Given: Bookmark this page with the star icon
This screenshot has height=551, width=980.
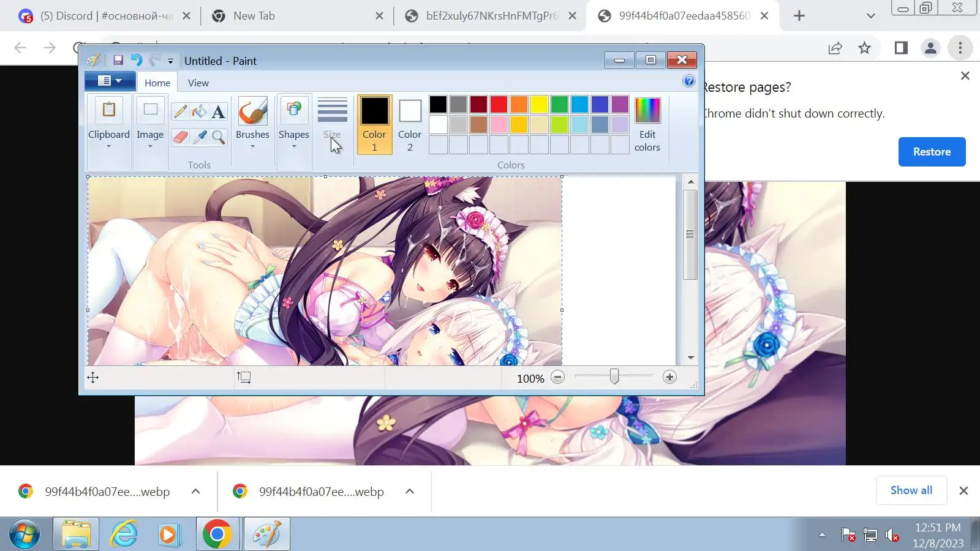Looking at the screenshot, I should pos(864,48).
